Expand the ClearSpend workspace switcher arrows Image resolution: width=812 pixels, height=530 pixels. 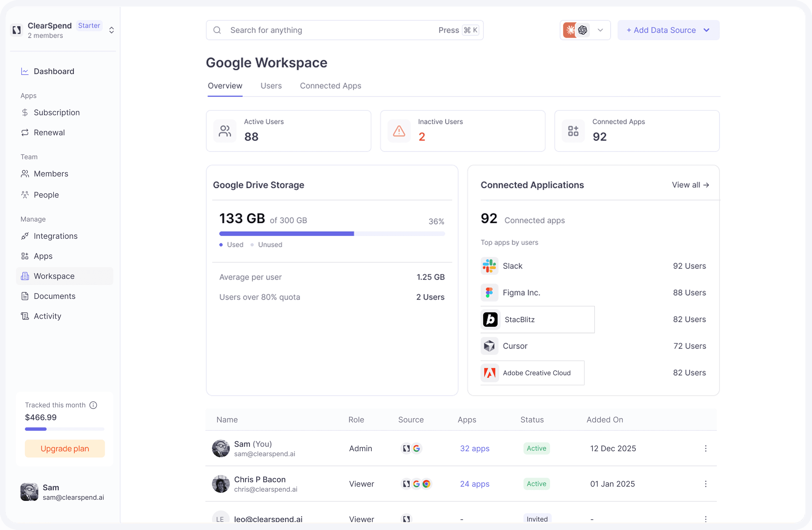111,30
